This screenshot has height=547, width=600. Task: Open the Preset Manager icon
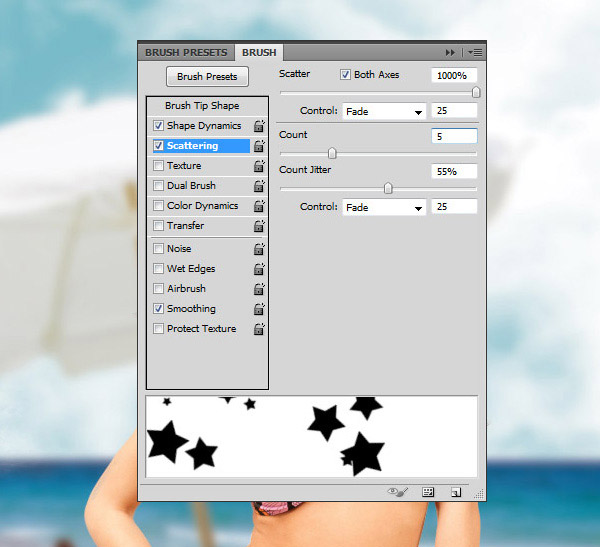[428, 492]
